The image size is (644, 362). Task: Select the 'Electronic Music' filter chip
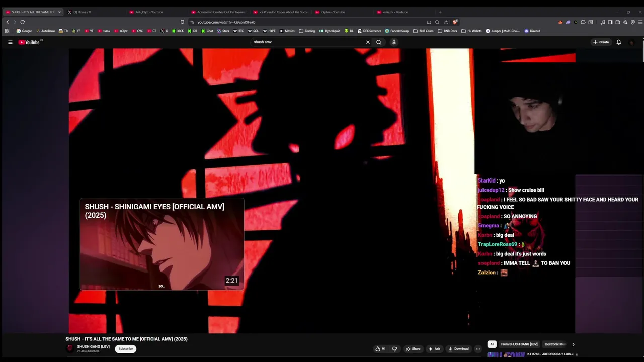[x=555, y=344]
